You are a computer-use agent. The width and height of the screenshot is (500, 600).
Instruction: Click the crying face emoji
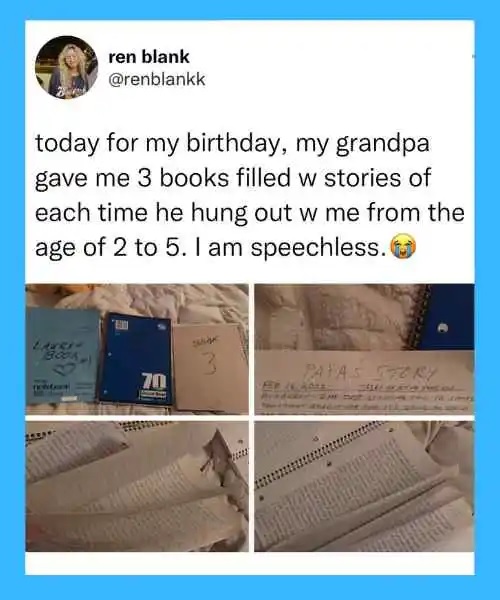(x=402, y=248)
